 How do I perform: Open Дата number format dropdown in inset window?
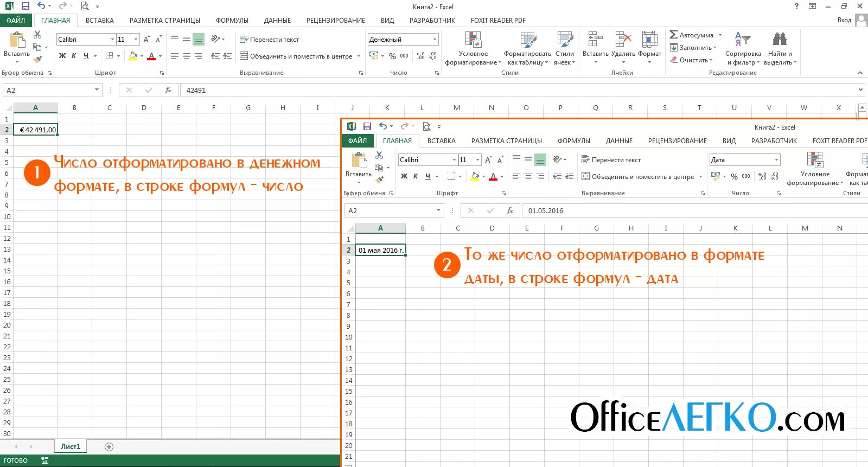[x=776, y=160]
